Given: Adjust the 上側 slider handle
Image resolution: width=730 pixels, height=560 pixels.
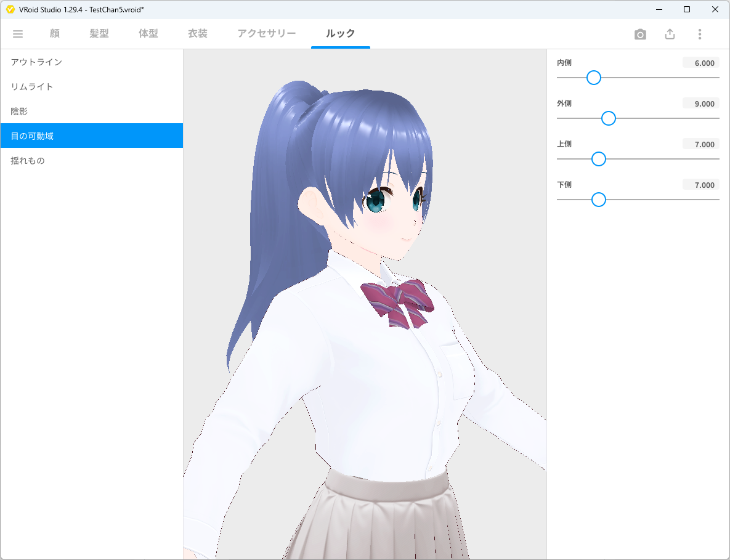Looking at the screenshot, I should tap(598, 159).
